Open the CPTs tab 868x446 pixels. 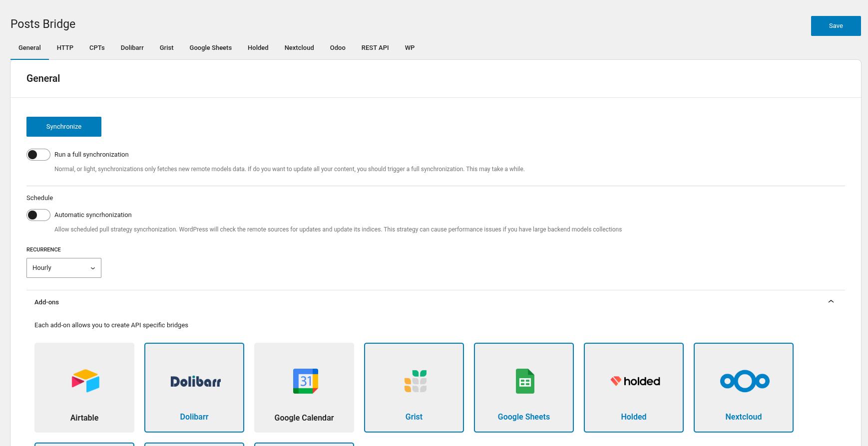pos(97,48)
